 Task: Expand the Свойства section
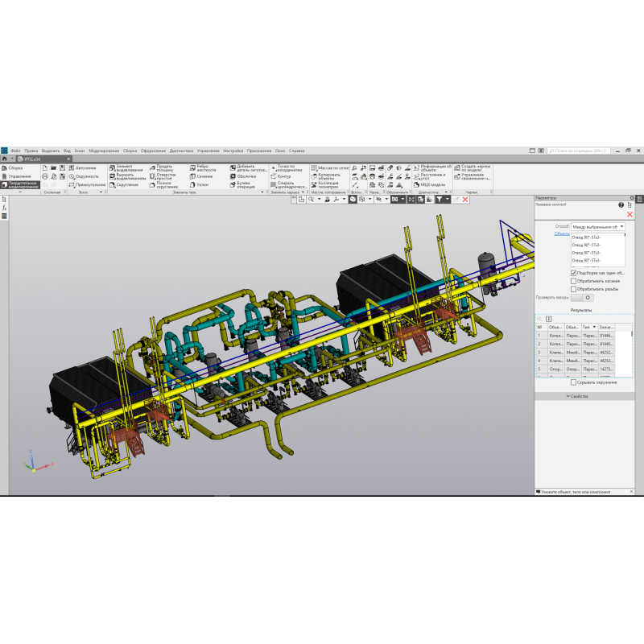[x=578, y=396]
